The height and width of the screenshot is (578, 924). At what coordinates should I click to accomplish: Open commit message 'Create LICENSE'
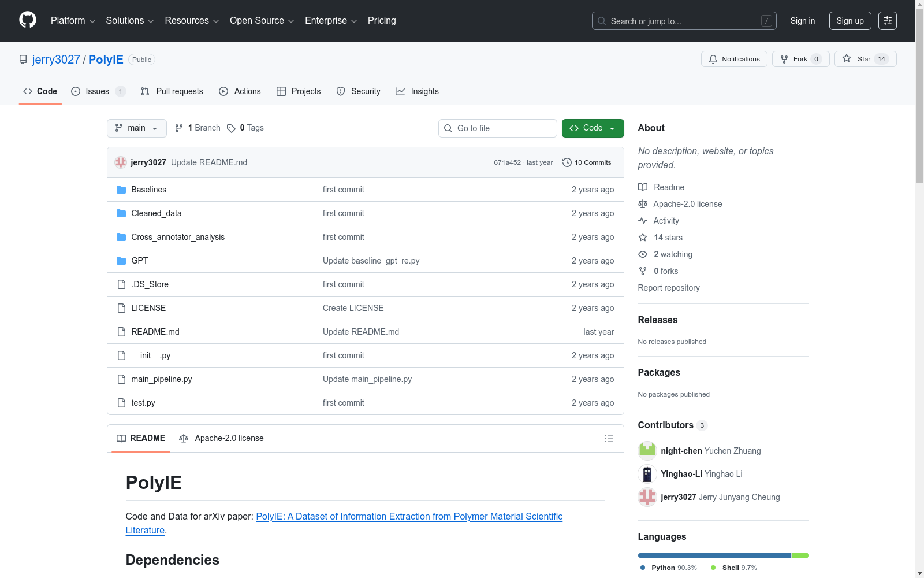pyautogui.click(x=353, y=308)
